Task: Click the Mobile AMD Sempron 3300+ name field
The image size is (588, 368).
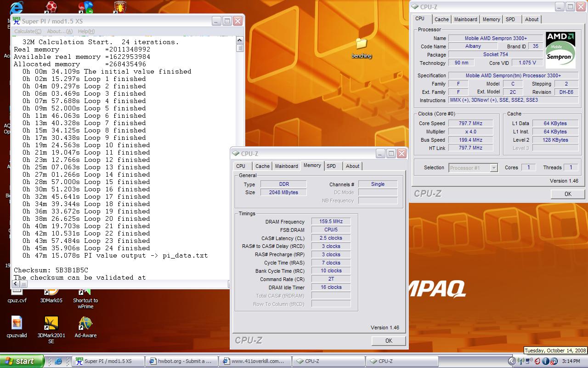Action: (x=495, y=38)
